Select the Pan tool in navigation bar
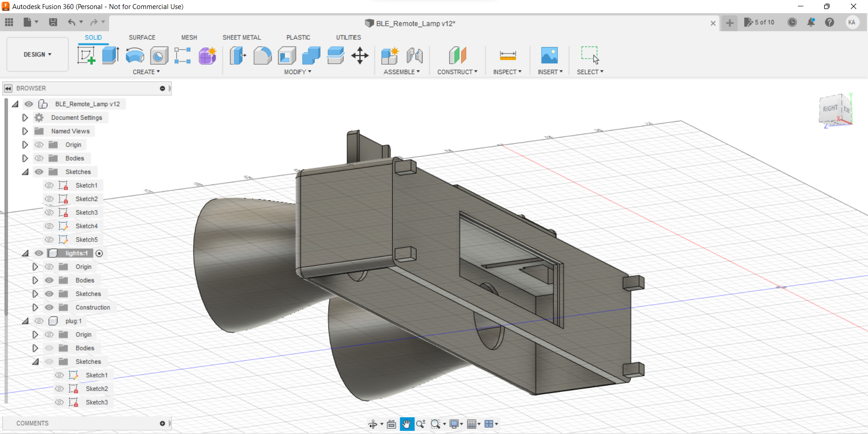868x434 pixels. click(x=407, y=424)
